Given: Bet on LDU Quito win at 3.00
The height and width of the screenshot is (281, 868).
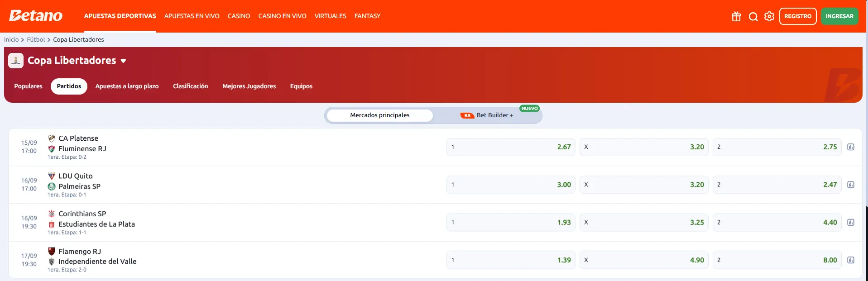Looking at the screenshot, I should click(511, 185).
